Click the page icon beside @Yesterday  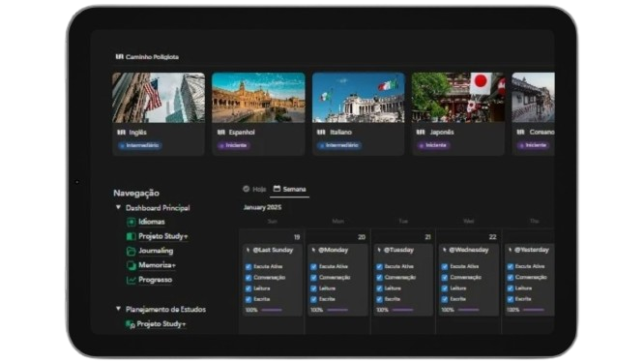[x=511, y=250]
